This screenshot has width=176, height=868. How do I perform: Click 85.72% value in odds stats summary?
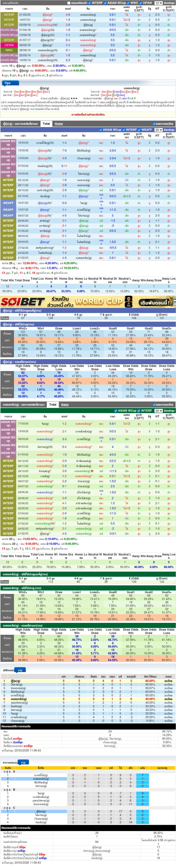[167, 731]
